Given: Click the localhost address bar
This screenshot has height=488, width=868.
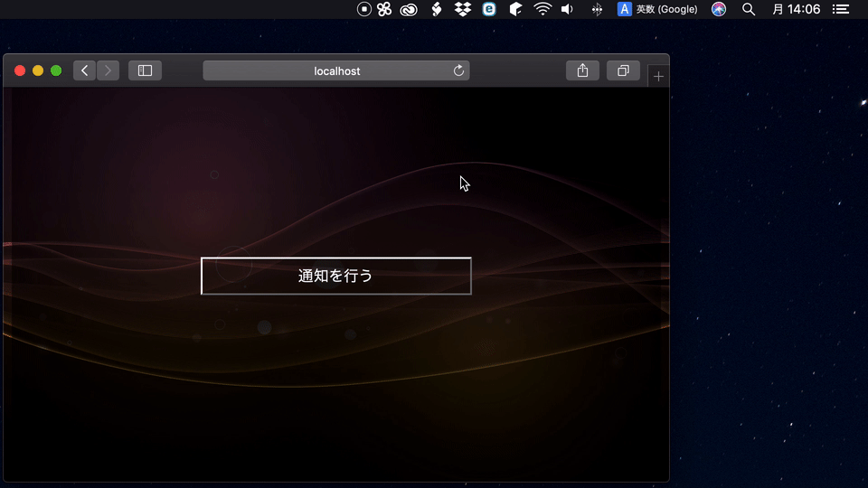Looking at the screenshot, I should point(336,70).
